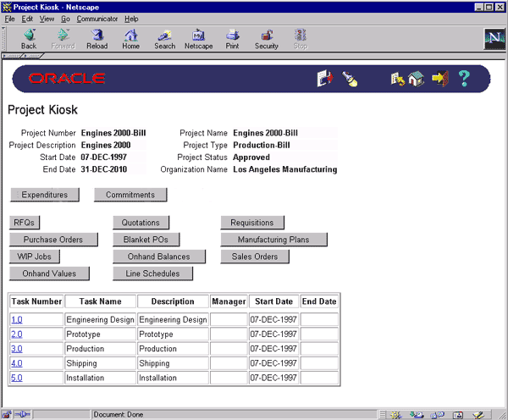This screenshot has height=420, width=508.
Task: Click the Print toolbar icon
Action: [x=232, y=39]
